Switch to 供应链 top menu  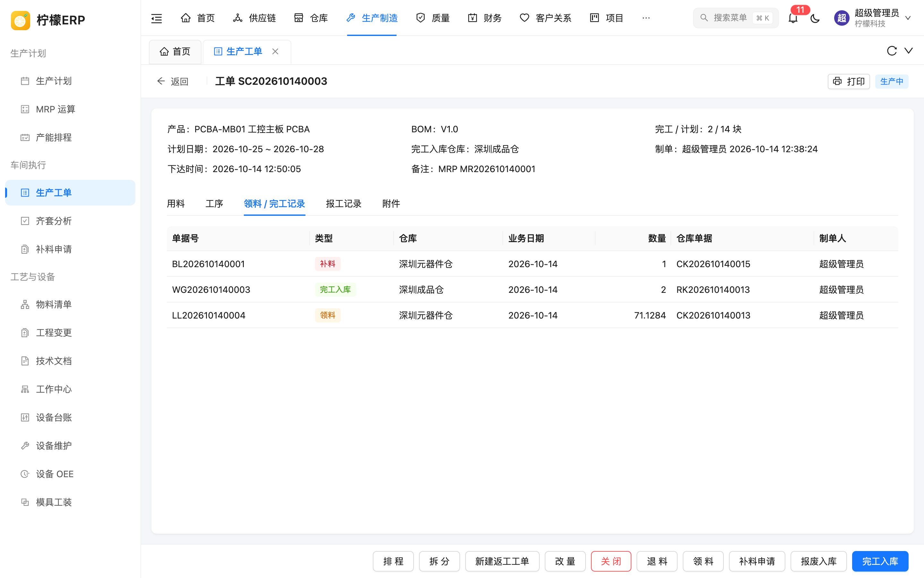[254, 18]
